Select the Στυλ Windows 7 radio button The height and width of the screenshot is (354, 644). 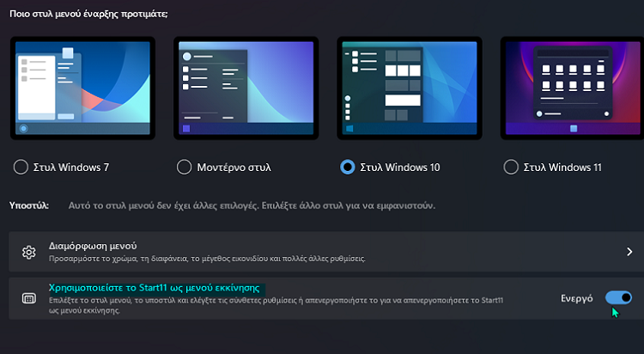(21, 168)
